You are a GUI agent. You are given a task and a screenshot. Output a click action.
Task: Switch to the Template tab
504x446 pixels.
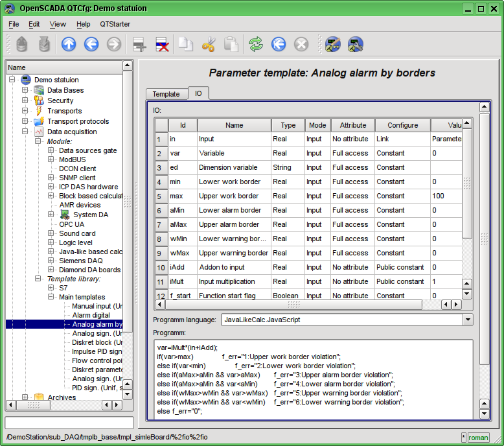click(x=166, y=94)
